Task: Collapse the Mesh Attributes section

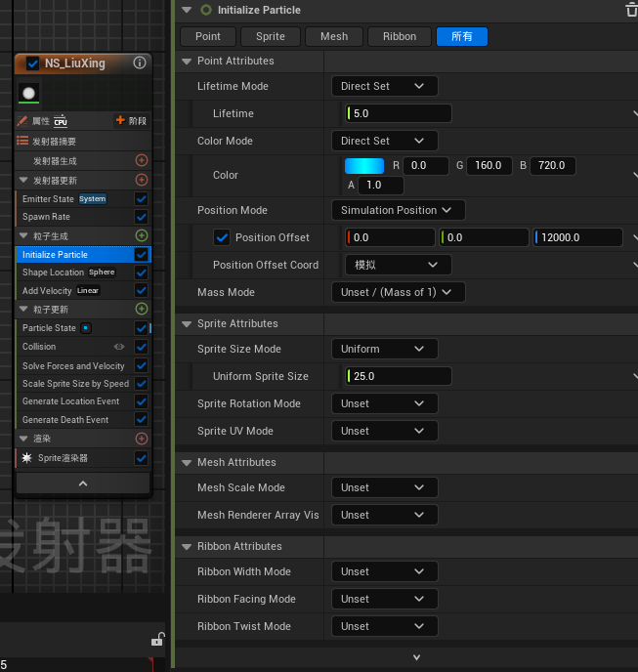Action: coord(187,463)
